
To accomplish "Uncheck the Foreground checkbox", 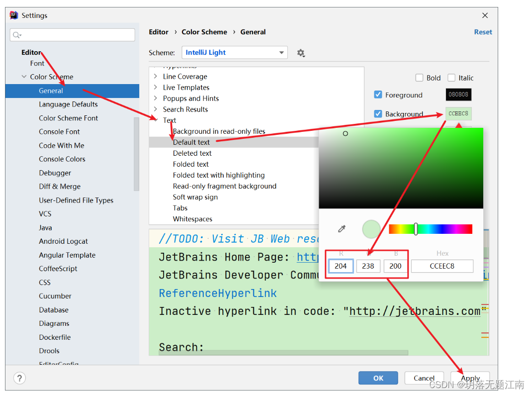I will [378, 95].
